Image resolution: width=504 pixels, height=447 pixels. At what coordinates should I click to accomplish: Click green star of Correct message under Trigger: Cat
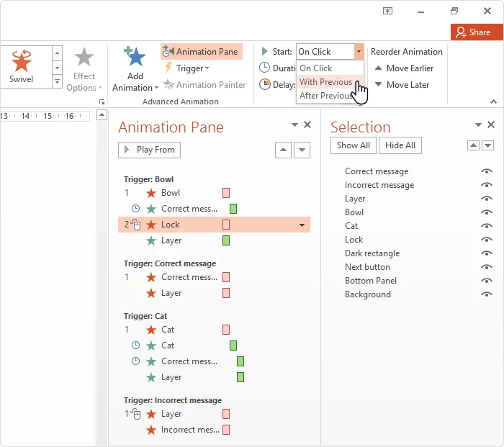[x=151, y=361]
